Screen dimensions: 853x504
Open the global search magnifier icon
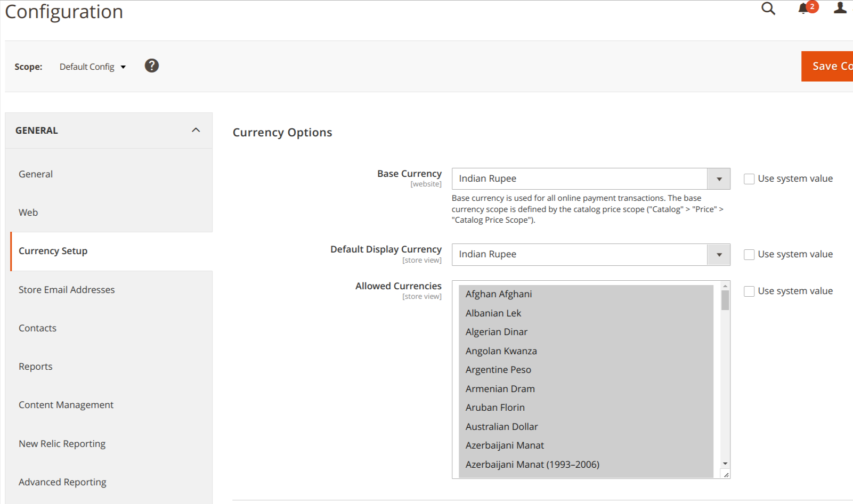click(x=768, y=9)
